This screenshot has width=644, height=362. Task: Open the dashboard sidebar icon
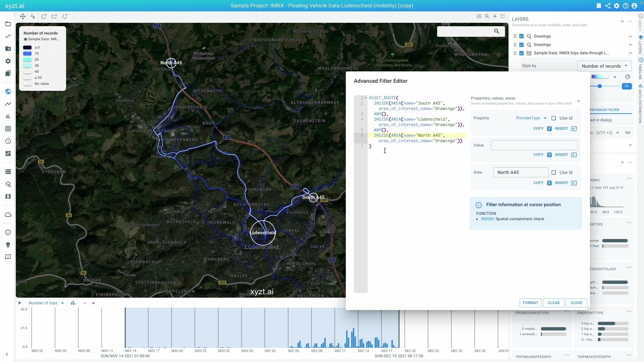pos(8,154)
